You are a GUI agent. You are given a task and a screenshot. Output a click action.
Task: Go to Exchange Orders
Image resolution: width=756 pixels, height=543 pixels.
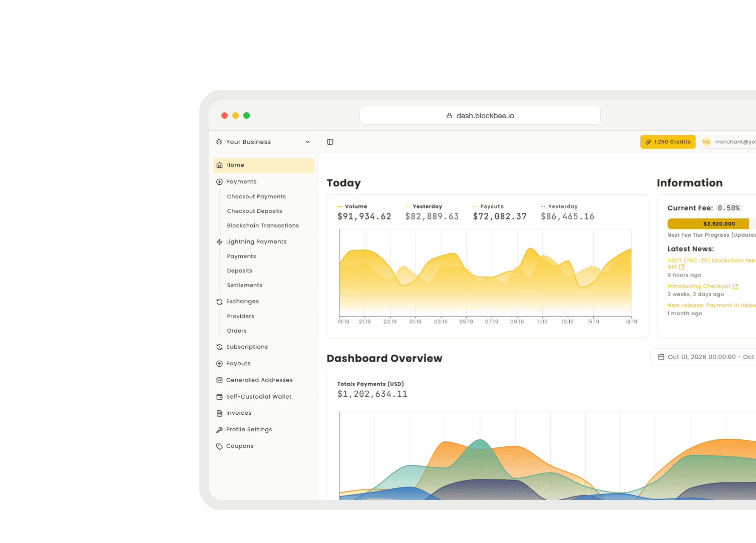[237, 331]
